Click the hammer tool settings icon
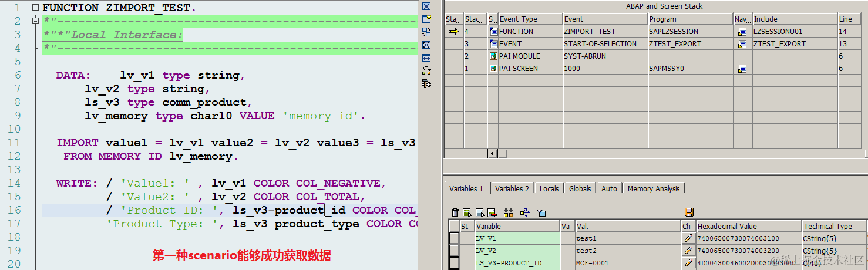The image size is (868, 270). [427, 83]
